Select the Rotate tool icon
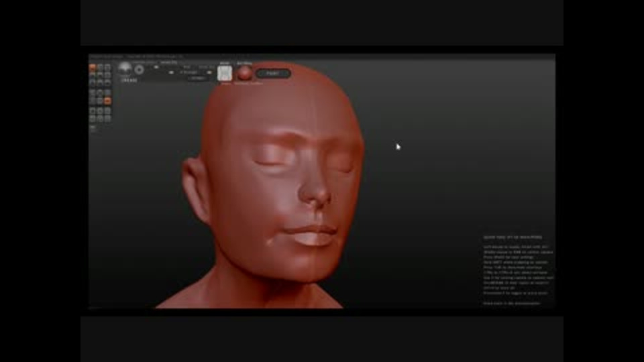This screenshot has width=644, height=362. 100,67
